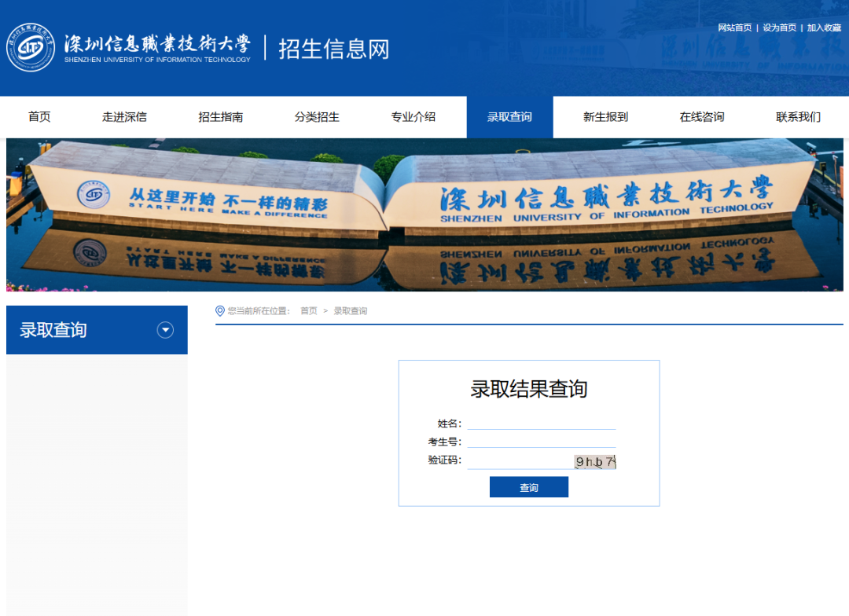Focus the 考生号 input field
This screenshot has width=849, height=616.
tap(542, 442)
